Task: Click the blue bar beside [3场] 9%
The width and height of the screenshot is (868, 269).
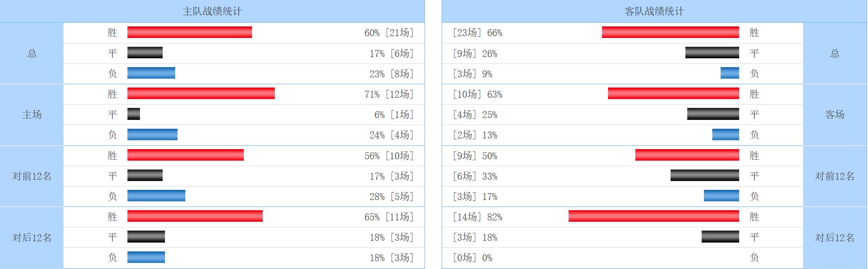Action: pos(729,73)
